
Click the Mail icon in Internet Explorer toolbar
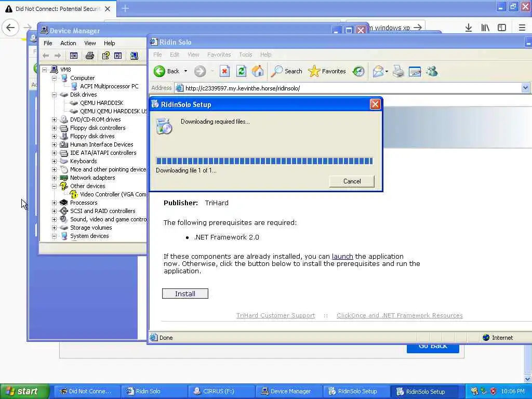pos(378,71)
